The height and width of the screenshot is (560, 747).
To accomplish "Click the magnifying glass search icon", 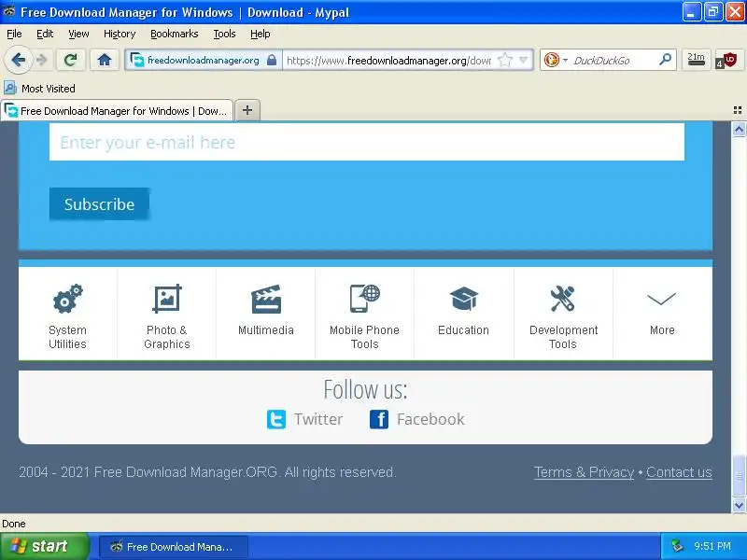I will coord(665,60).
